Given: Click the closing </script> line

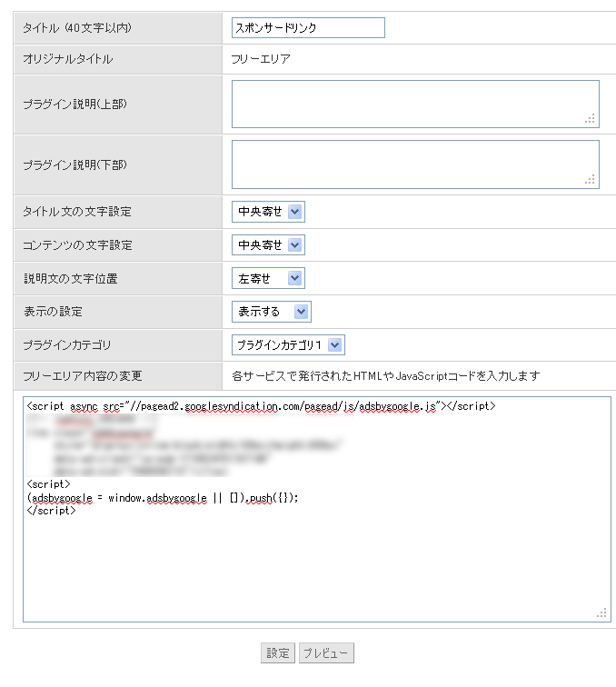Looking at the screenshot, I should point(51,511).
